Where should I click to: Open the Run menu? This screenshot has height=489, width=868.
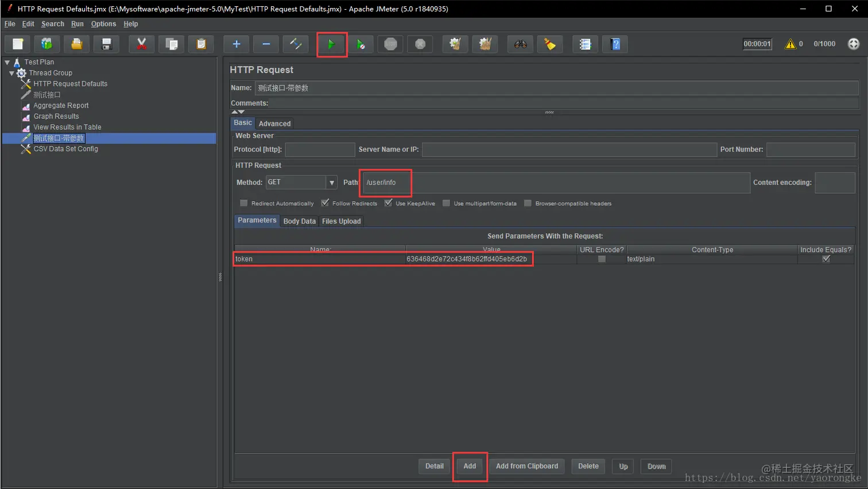(77, 24)
